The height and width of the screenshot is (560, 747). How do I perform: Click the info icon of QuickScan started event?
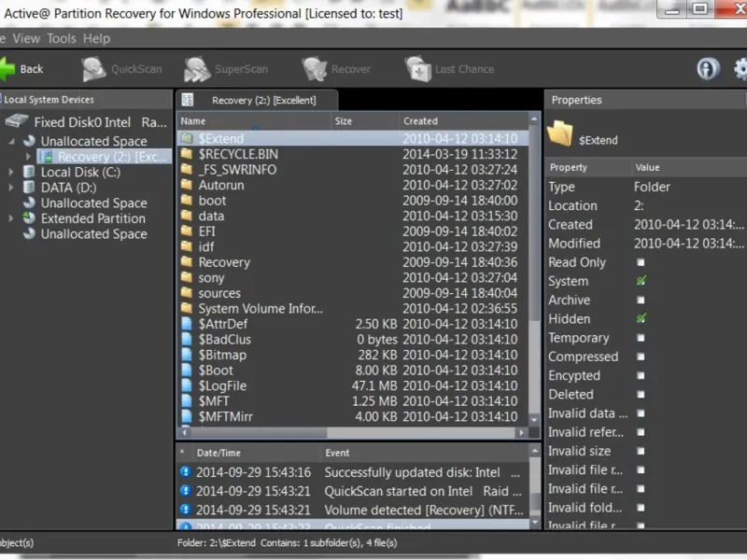[185, 491]
